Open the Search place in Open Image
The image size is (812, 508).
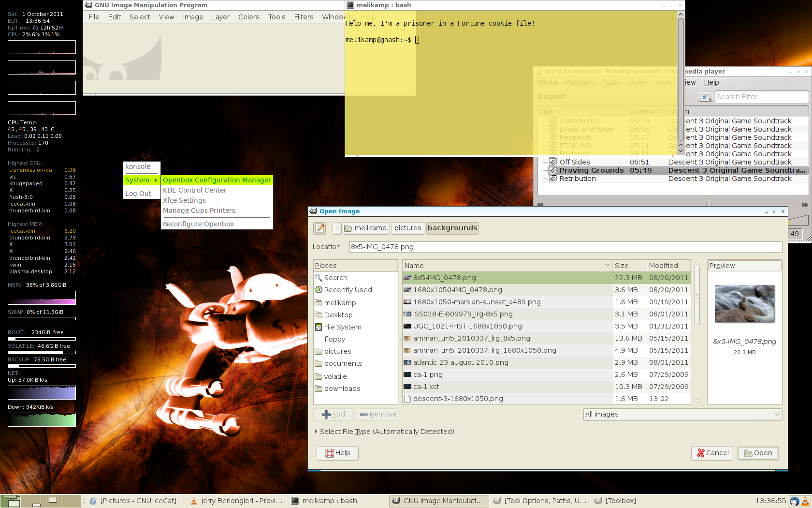click(335, 278)
